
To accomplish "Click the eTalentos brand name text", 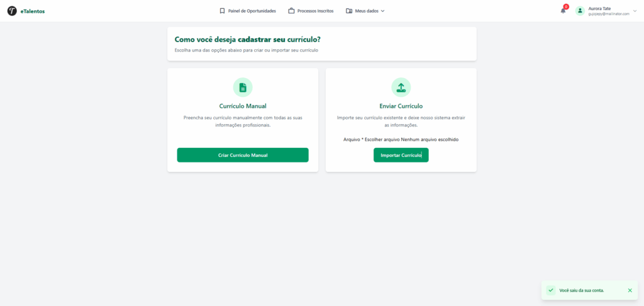I will pos(33,11).
